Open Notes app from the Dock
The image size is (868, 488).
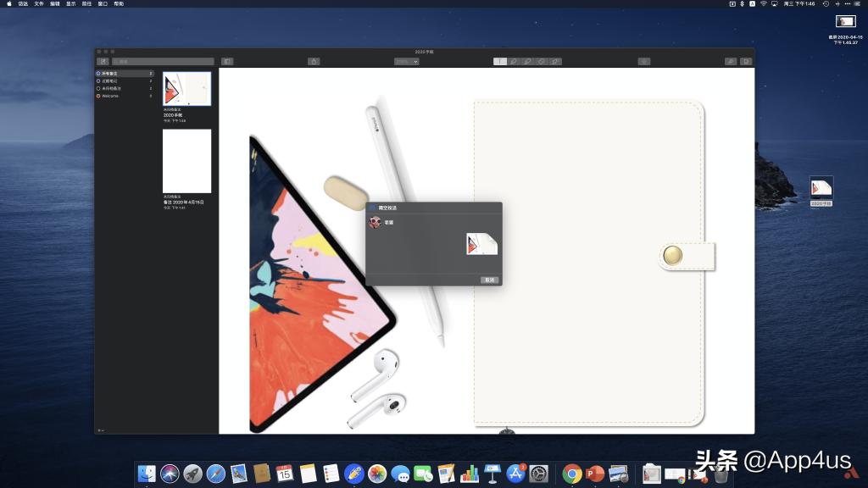coord(308,474)
